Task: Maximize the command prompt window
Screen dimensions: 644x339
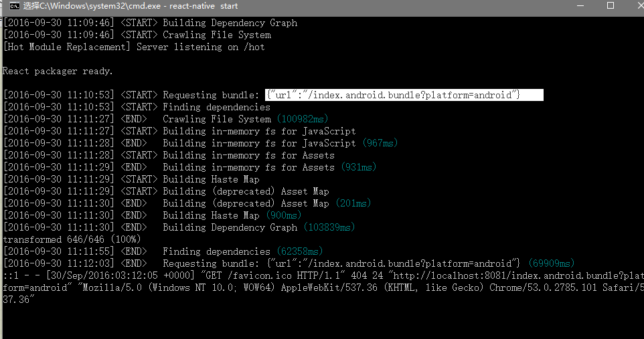Action: (610, 6)
